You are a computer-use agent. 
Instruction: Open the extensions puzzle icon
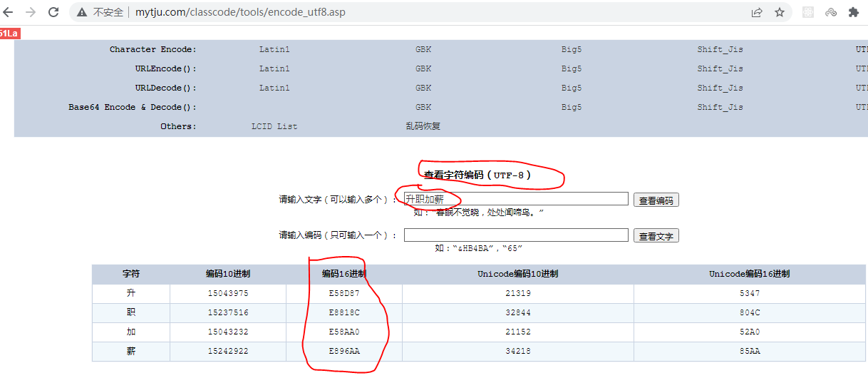pyautogui.click(x=853, y=12)
